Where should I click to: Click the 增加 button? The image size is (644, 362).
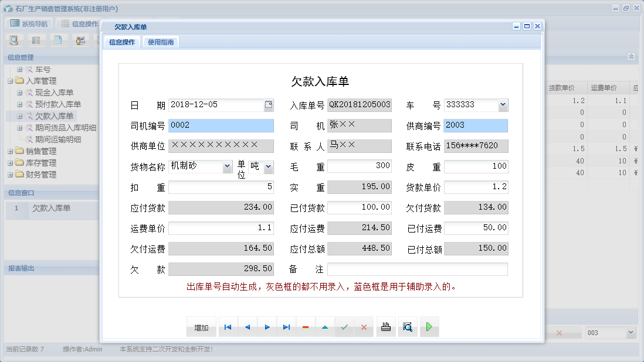click(x=201, y=327)
